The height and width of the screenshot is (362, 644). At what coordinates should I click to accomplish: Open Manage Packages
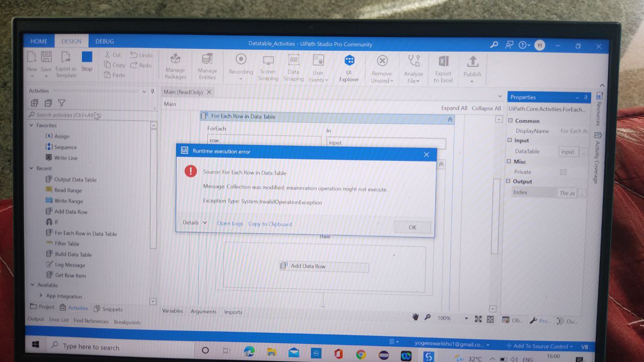(175, 66)
